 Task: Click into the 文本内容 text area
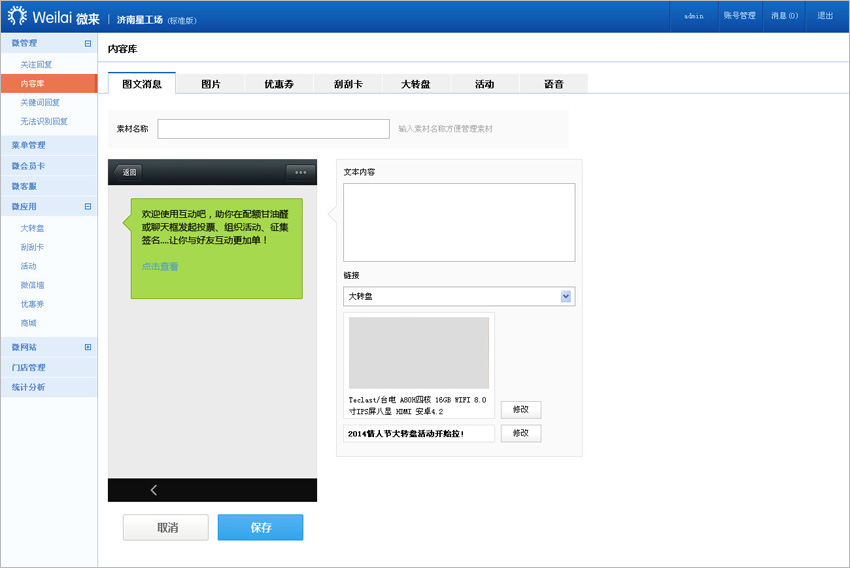pos(458,222)
